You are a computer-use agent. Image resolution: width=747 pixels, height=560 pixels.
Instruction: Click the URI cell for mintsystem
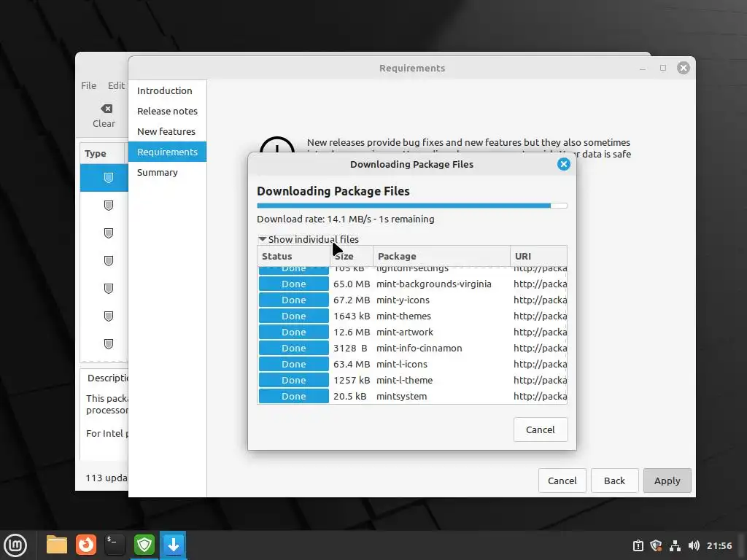540,396
